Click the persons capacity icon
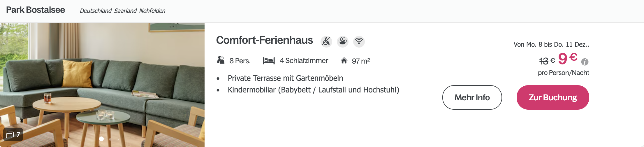The image size is (644, 147). click(221, 60)
